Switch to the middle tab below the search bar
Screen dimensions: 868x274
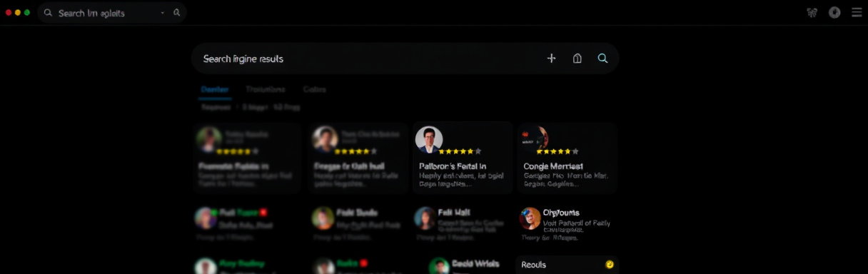265,89
